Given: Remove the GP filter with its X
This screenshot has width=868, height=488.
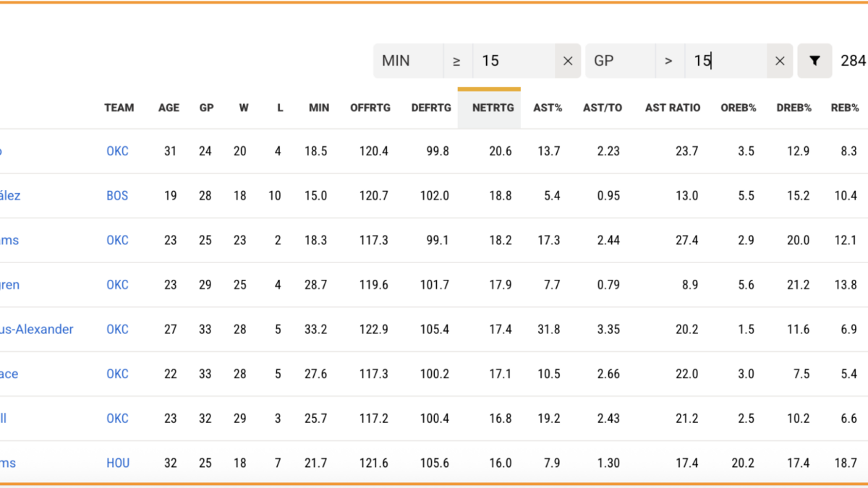Looking at the screenshot, I should coord(780,61).
